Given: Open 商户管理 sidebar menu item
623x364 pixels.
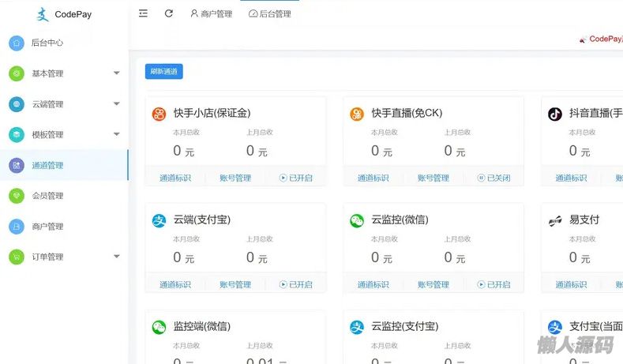Looking at the screenshot, I should pos(47,227).
